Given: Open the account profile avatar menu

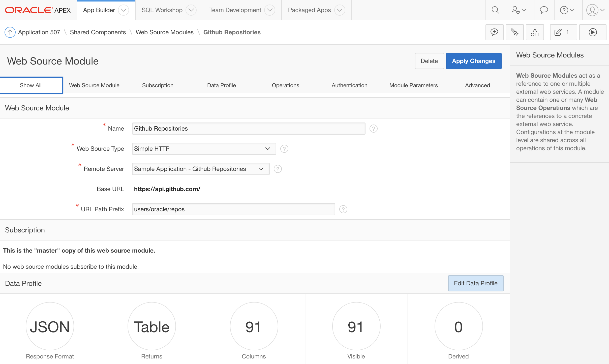Looking at the screenshot, I should pyautogui.click(x=595, y=10).
